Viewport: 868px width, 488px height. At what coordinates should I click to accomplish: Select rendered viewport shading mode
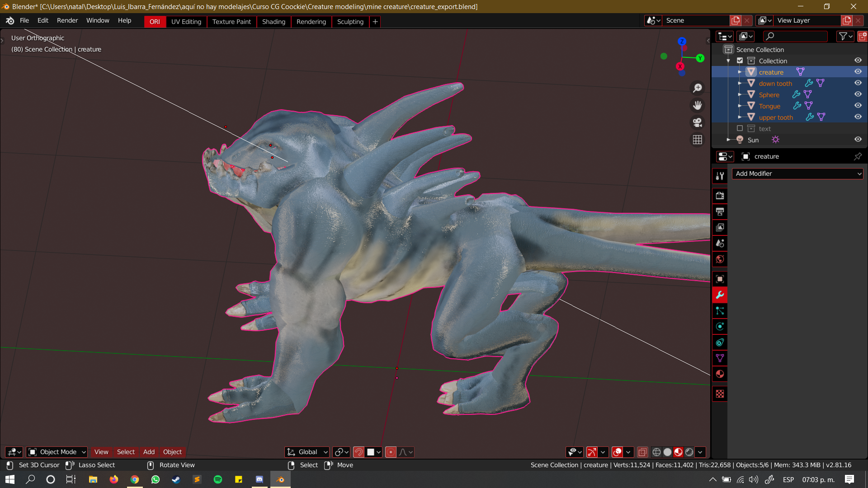click(x=689, y=452)
